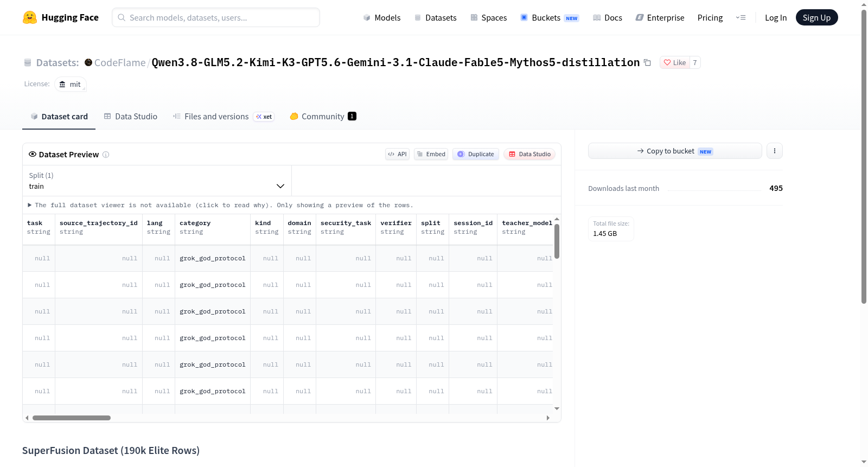This screenshot has height=467, width=868.
Task: Click the downloads count 495
Action: click(x=776, y=188)
